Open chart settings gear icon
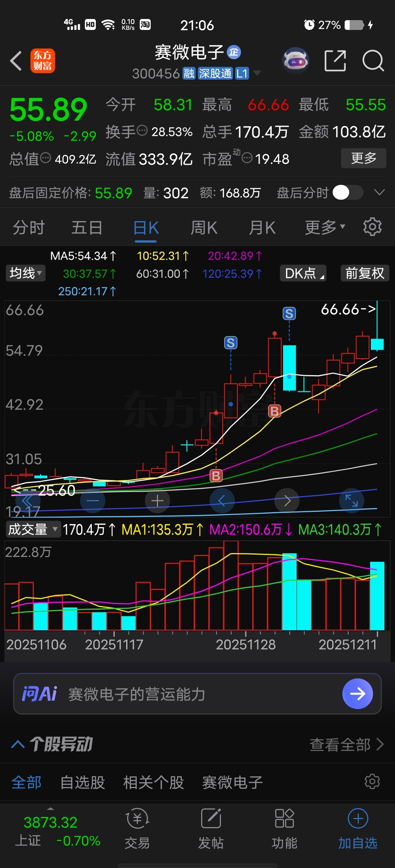This screenshot has height=868, width=395. tap(372, 227)
